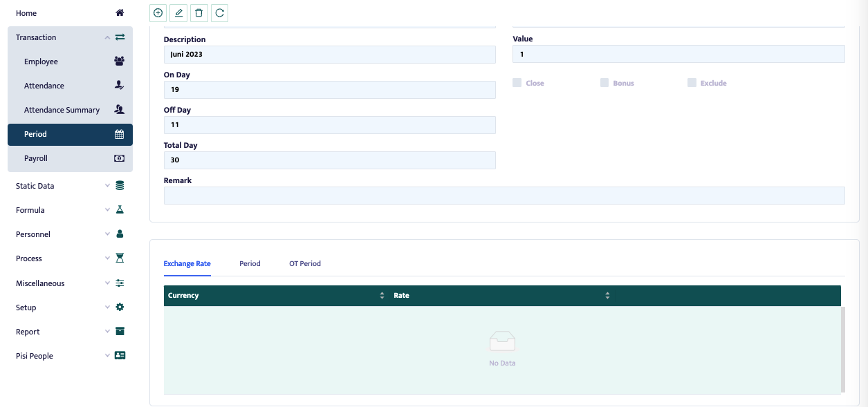This screenshot has width=868, height=407.
Task: Toggle the Exclude checkbox
Action: point(692,83)
